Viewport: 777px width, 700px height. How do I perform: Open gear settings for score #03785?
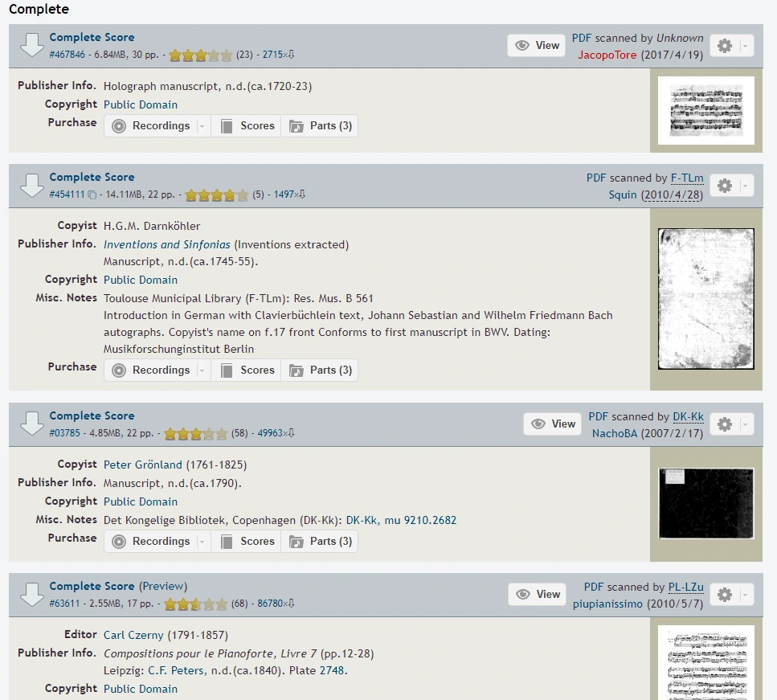click(725, 424)
